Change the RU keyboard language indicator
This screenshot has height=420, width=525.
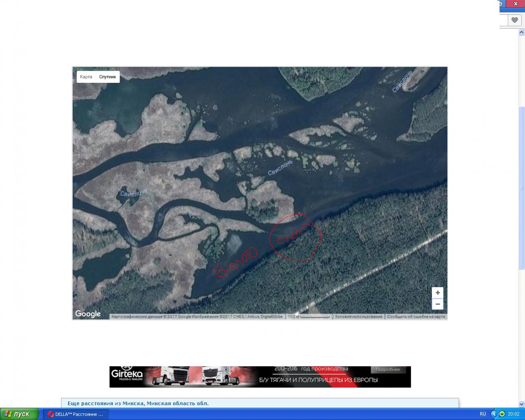483,414
